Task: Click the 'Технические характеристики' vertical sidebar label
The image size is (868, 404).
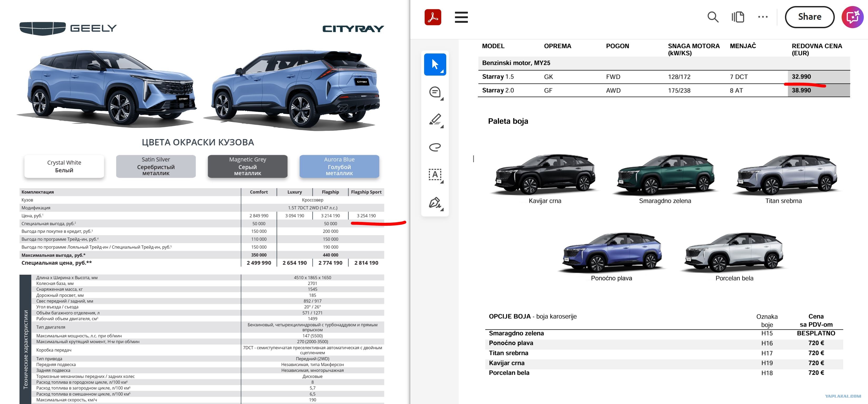Action: point(26,349)
